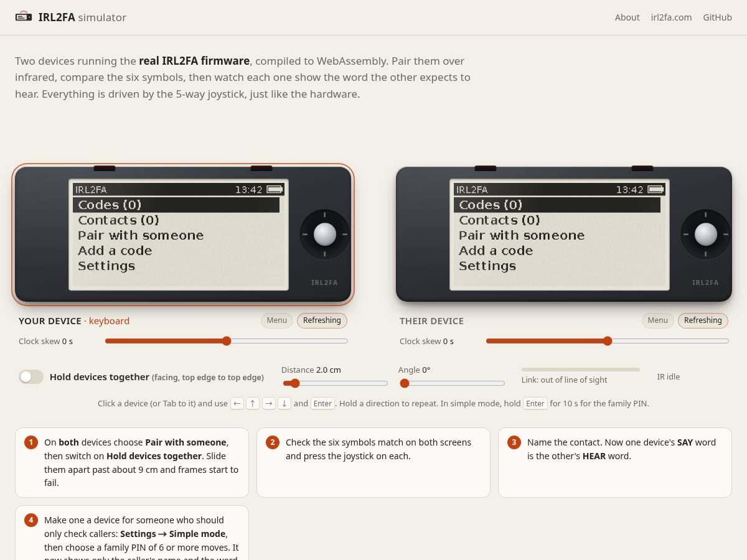747x560 pixels.
Task: Click their device's joystick knob
Action: point(706,235)
